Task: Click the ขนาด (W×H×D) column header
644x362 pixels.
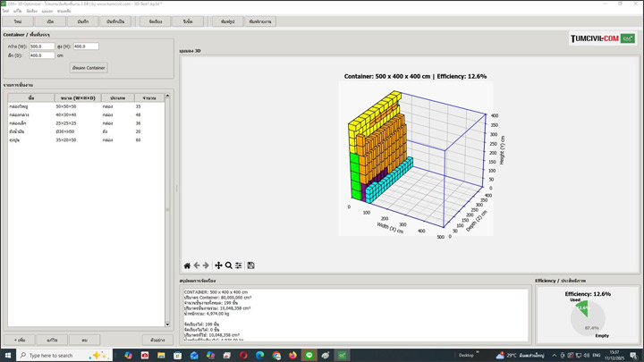Action: click(x=78, y=97)
